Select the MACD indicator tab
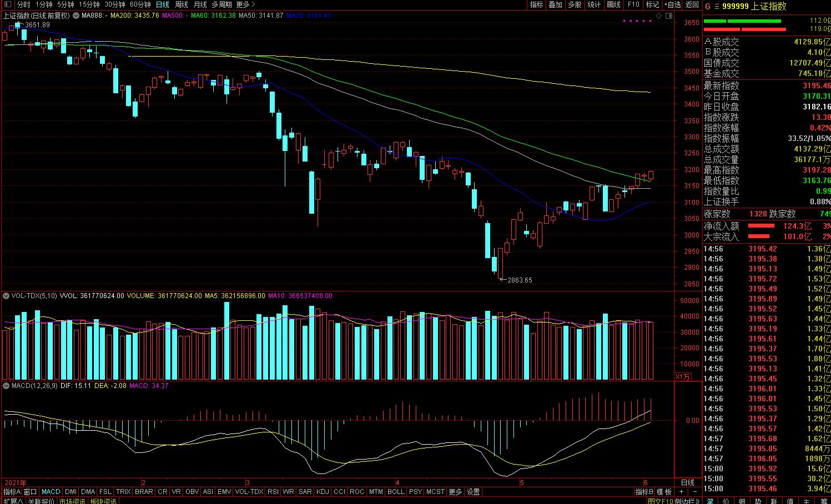831x504 pixels. point(51,492)
